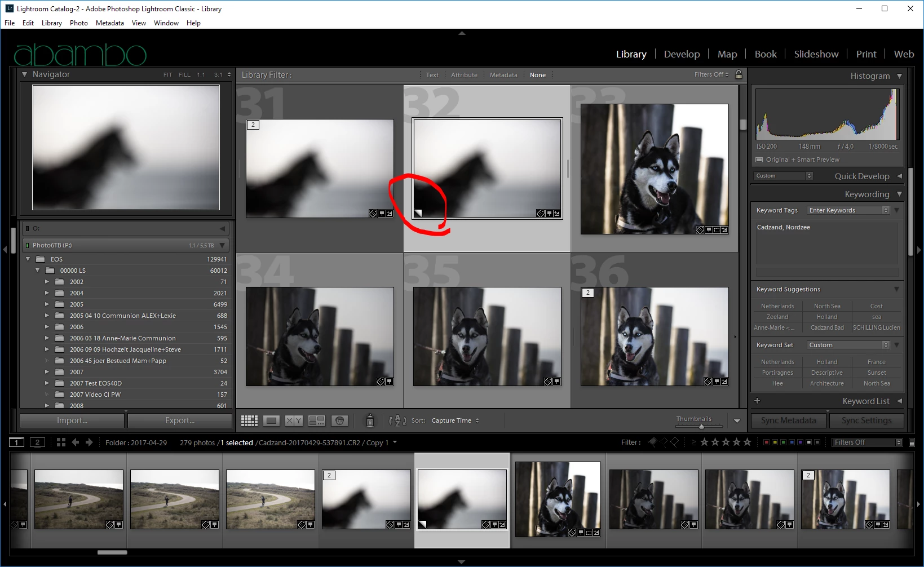This screenshot has height=567, width=924.
Task: Click Sync Settings button
Action: pos(866,420)
